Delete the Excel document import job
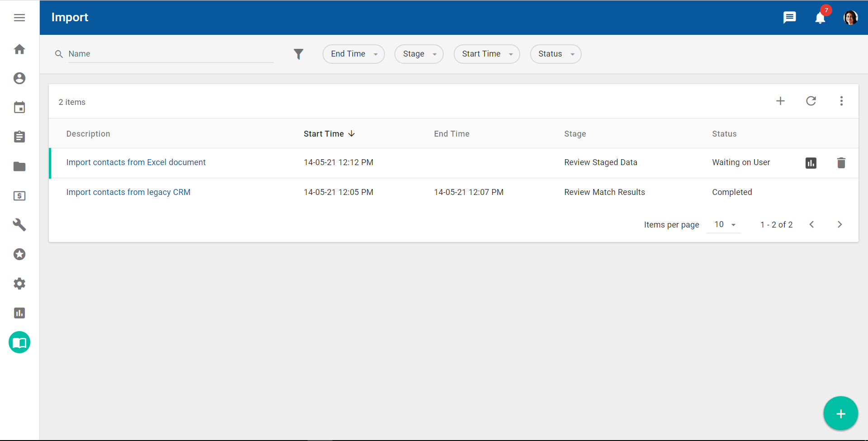868x441 pixels. 841,163
